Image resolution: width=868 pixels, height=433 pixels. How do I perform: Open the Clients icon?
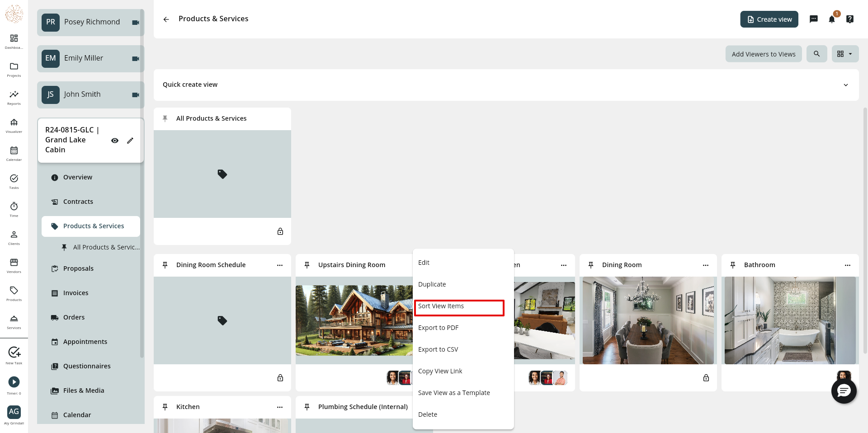point(14,235)
